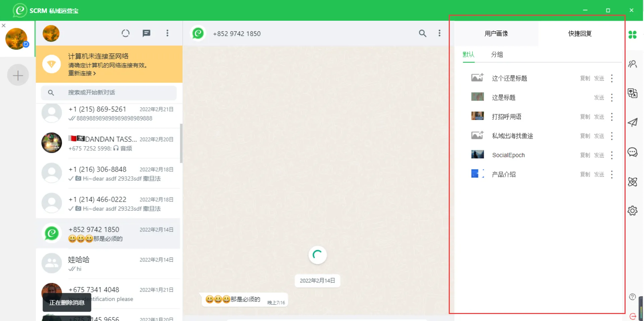This screenshot has height=321, width=644.
Task: Switch to the 用户画像 tab
Action: click(496, 33)
